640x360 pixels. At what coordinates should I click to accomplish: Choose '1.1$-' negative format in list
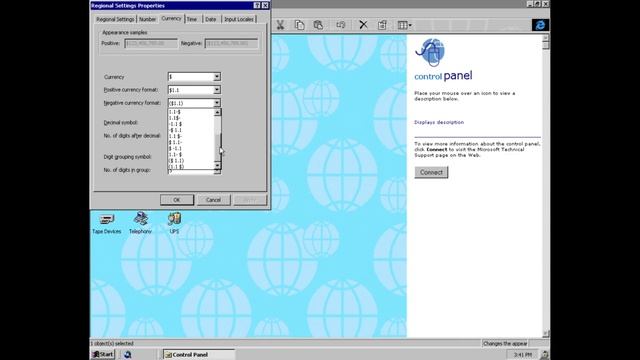(191, 118)
